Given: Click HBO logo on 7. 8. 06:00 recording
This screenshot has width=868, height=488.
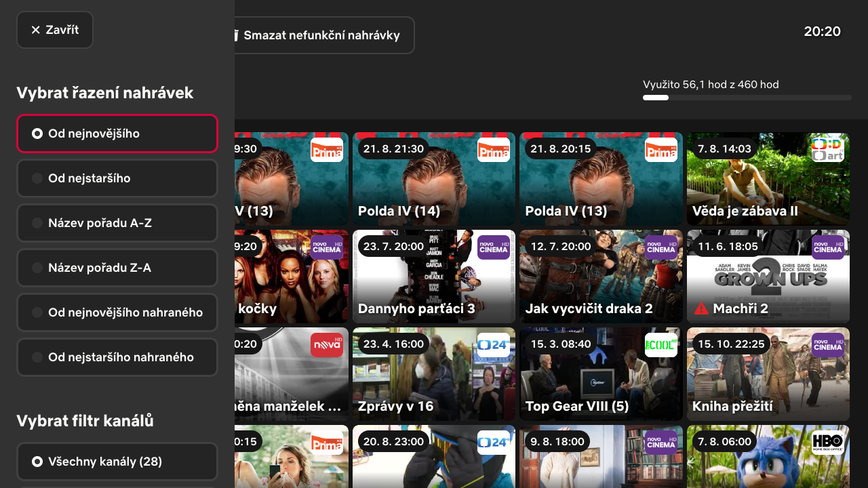Looking at the screenshot, I should pyautogui.click(x=828, y=443).
